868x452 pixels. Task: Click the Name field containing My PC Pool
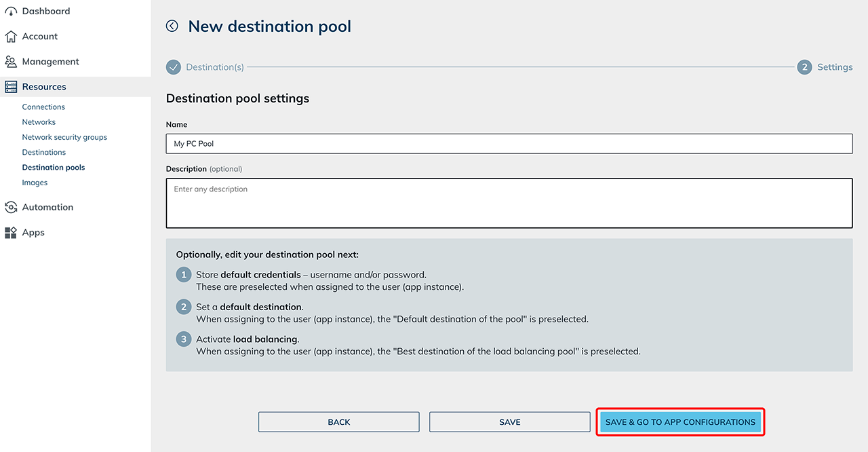click(509, 144)
